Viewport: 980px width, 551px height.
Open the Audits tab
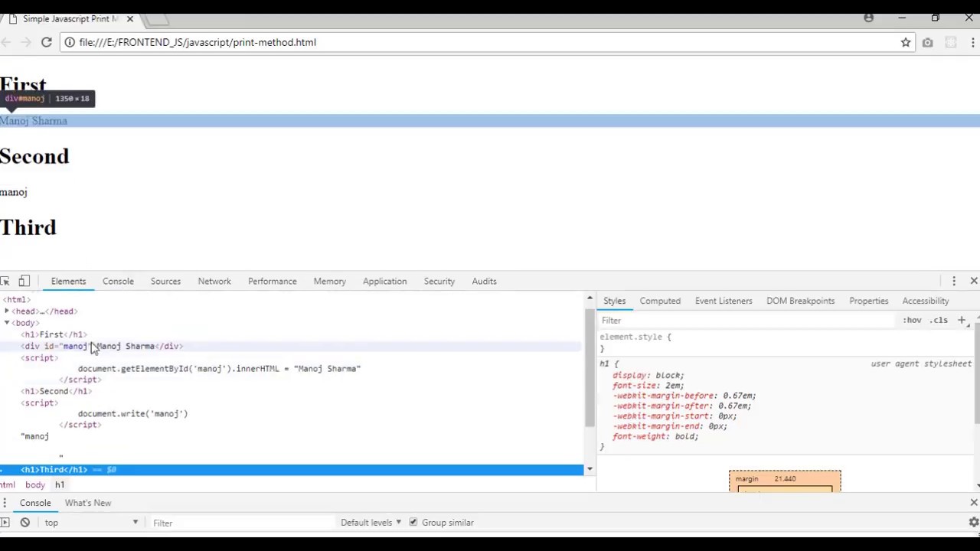coord(485,281)
